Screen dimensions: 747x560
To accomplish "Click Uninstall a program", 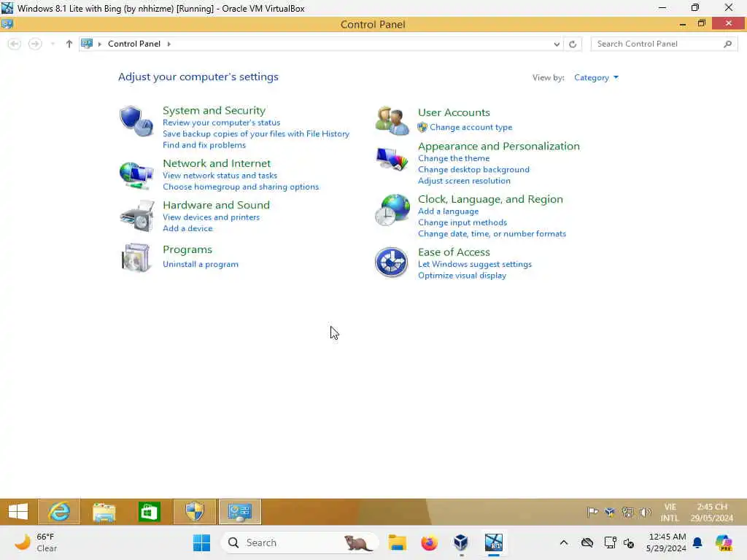I will pos(201,264).
